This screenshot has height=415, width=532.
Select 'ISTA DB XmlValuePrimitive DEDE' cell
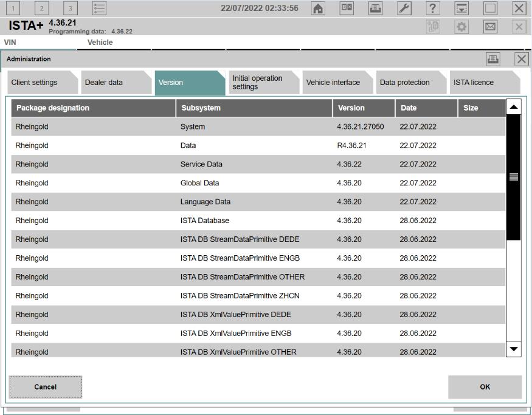pyautogui.click(x=235, y=315)
